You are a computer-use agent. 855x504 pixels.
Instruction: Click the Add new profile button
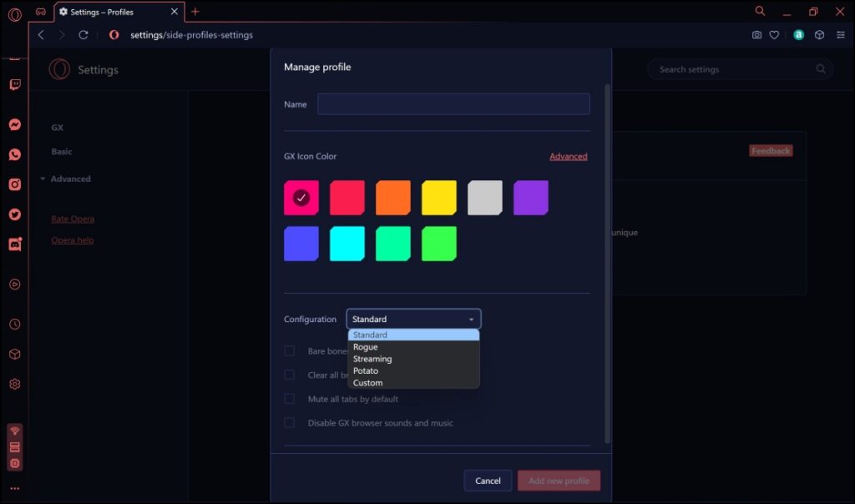point(559,481)
